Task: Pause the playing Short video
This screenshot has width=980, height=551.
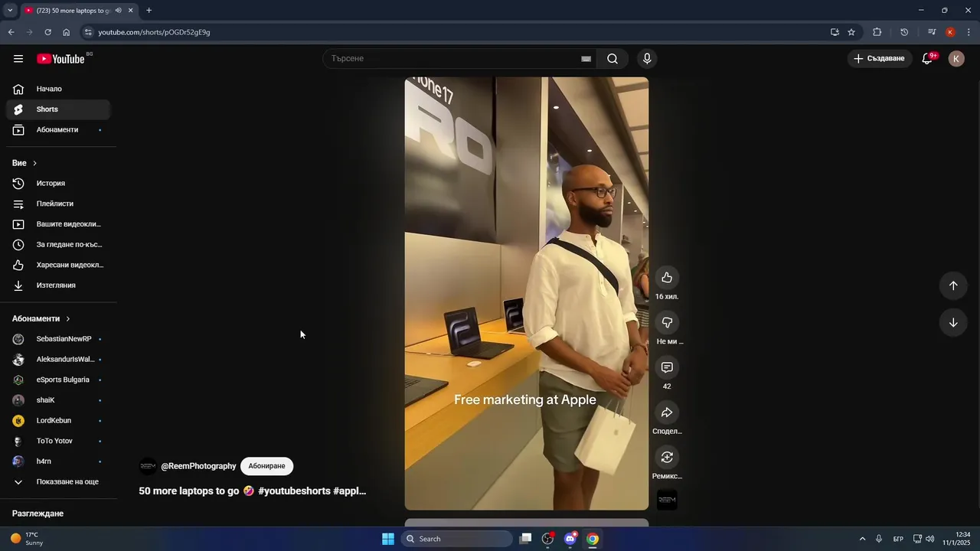Action: click(527, 294)
